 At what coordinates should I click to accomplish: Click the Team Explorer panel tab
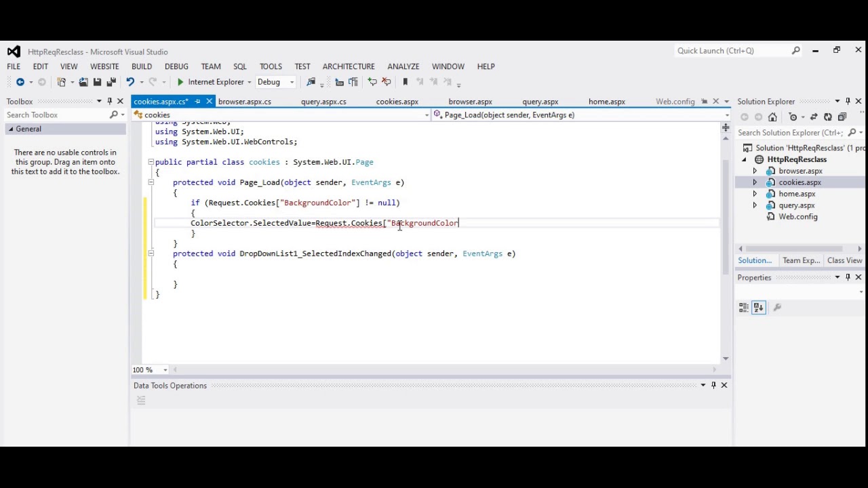[x=802, y=261]
